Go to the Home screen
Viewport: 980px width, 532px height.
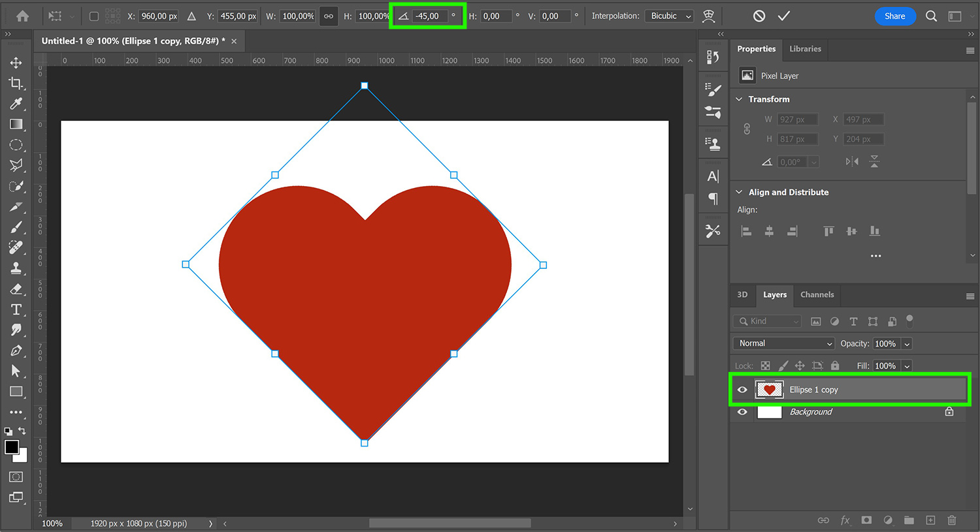pos(22,16)
